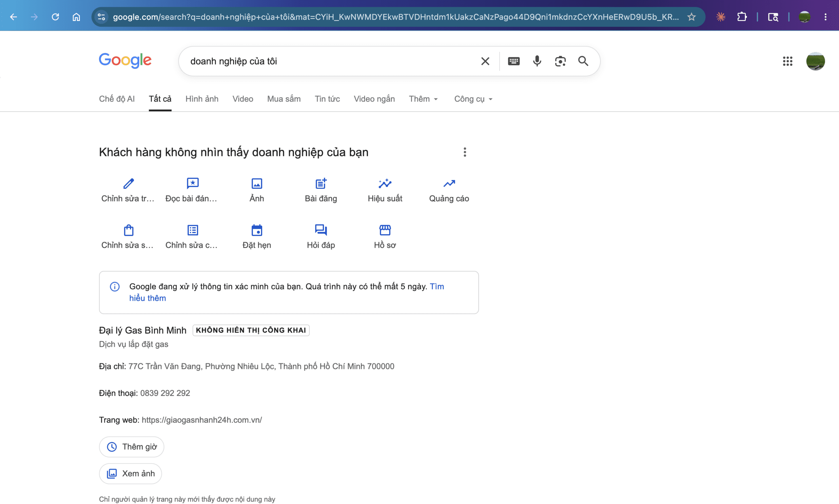This screenshot has height=504, width=839.
Task: Open the orange starburst extension icon
Action: [720, 17]
